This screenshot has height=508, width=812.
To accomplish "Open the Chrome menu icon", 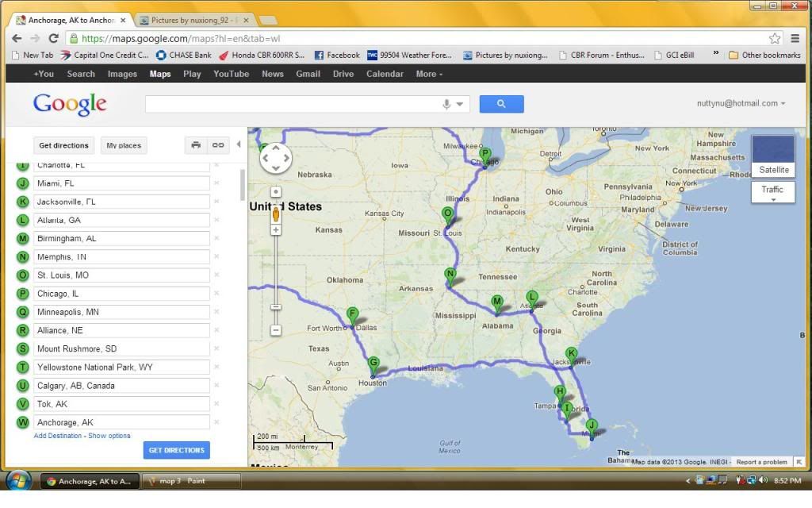I will (x=795, y=38).
